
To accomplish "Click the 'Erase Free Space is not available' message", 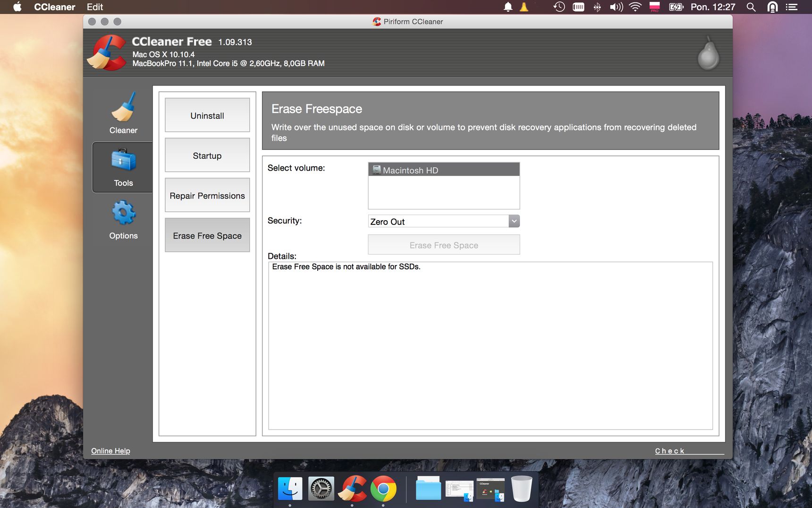I will (346, 267).
